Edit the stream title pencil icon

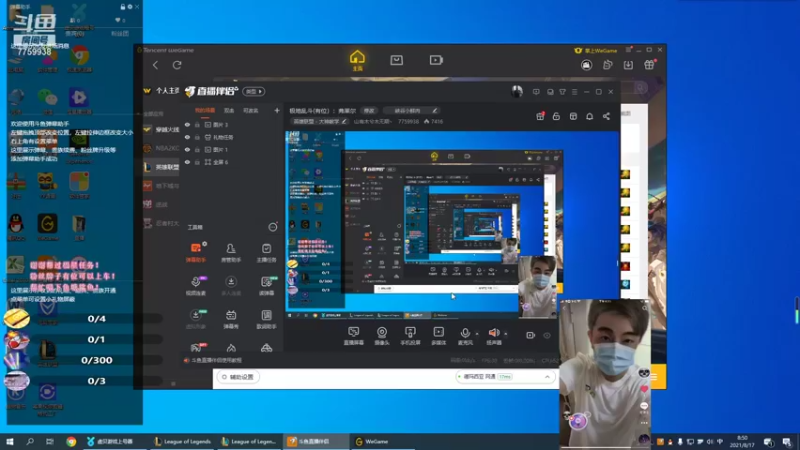click(x=435, y=110)
